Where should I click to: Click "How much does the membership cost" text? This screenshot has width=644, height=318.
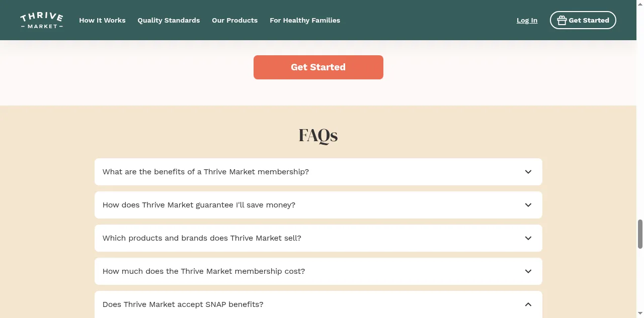[204, 271]
